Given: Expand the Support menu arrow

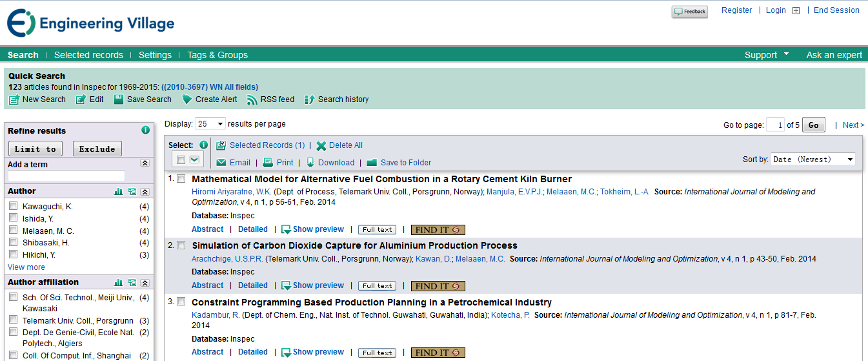Looking at the screenshot, I should 787,54.
